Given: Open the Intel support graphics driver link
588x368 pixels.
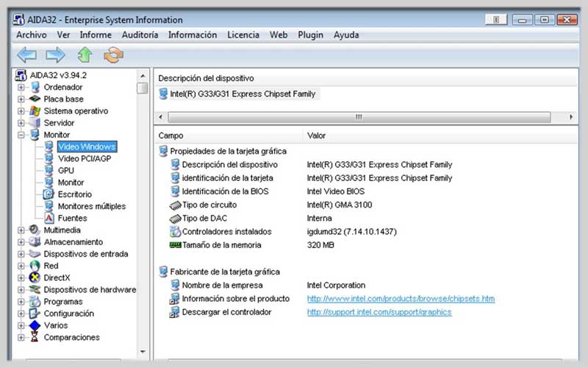Looking at the screenshot, I should (379, 312).
